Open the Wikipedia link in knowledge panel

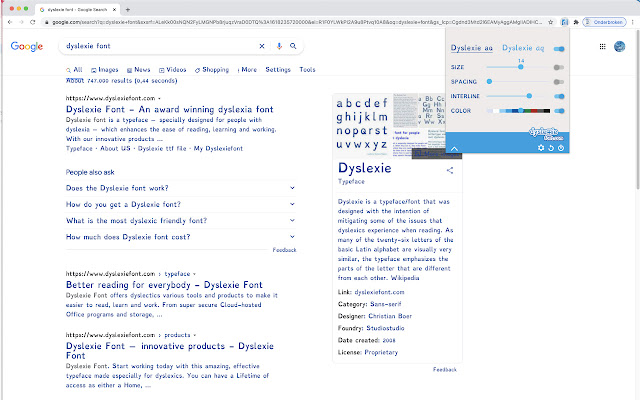pos(405,278)
